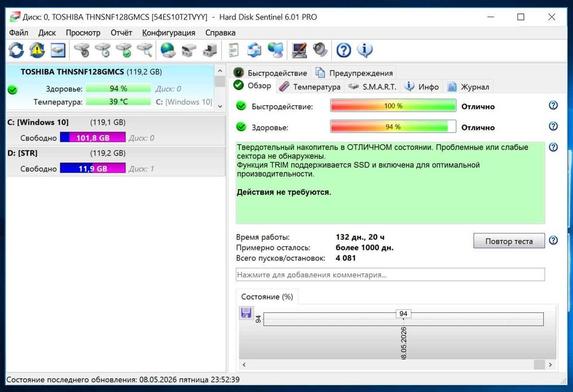Open help for the Здоровье bar row
The width and height of the screenshot is (573, 392).
[x=554, y=126]
